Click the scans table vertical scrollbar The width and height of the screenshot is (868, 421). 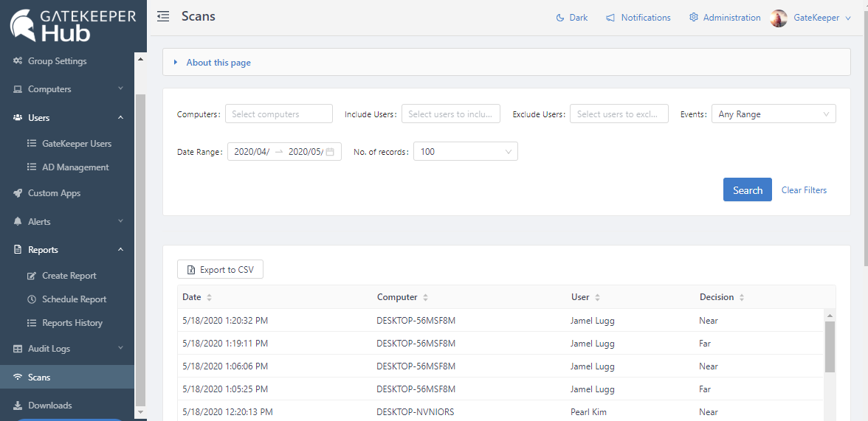pos(830,347)
